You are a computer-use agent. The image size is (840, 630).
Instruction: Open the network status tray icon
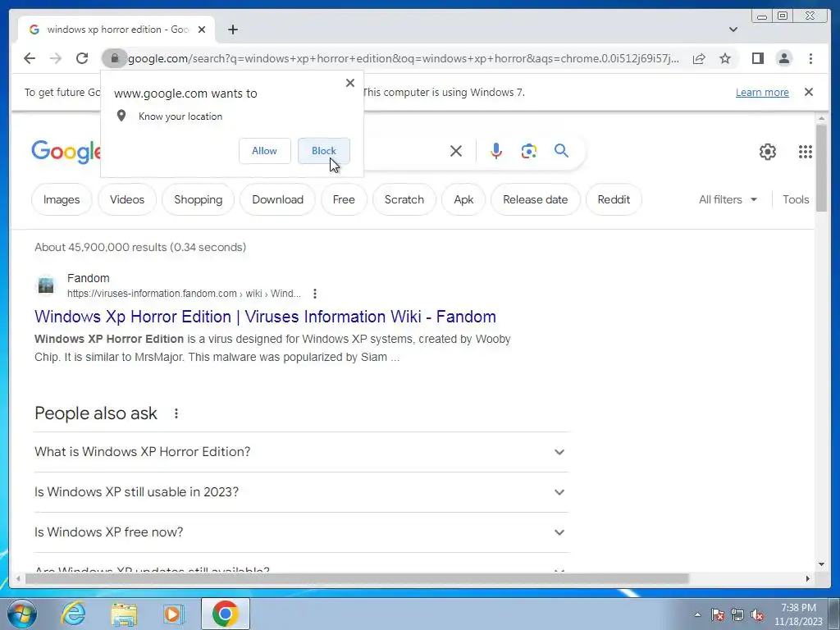(737, 614)
